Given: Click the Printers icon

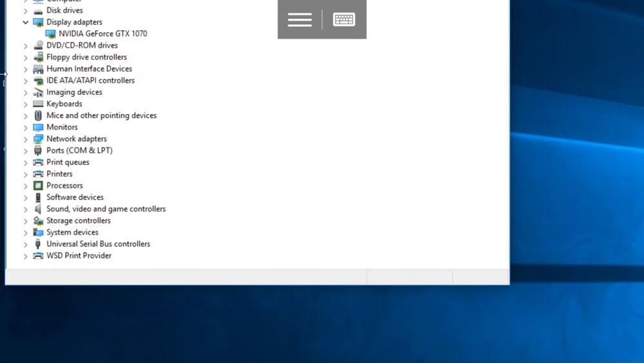Looking at the screenshot, I should click(x=38, y=174).
